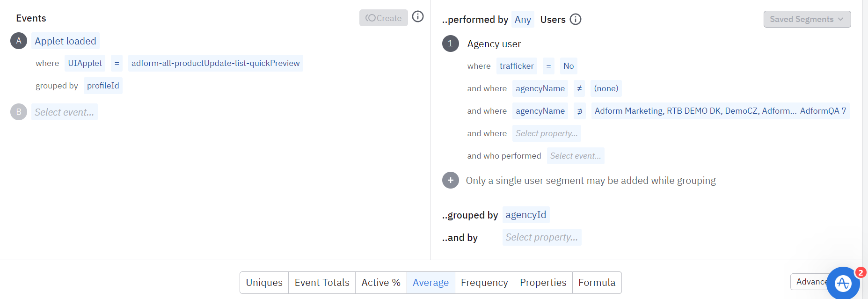Screen dimensions: 868x299
Task: Click the Advanced button
Action: (x=810, y=282)
